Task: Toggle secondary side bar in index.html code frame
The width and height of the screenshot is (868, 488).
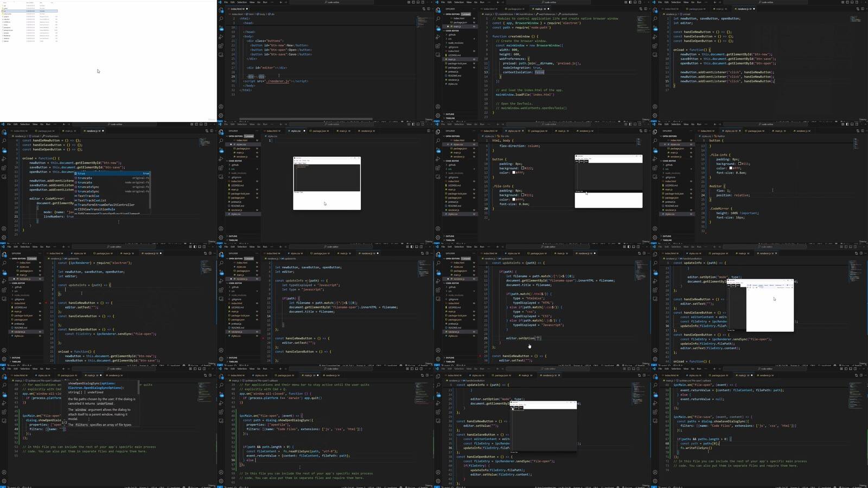Action: [422, 2]
